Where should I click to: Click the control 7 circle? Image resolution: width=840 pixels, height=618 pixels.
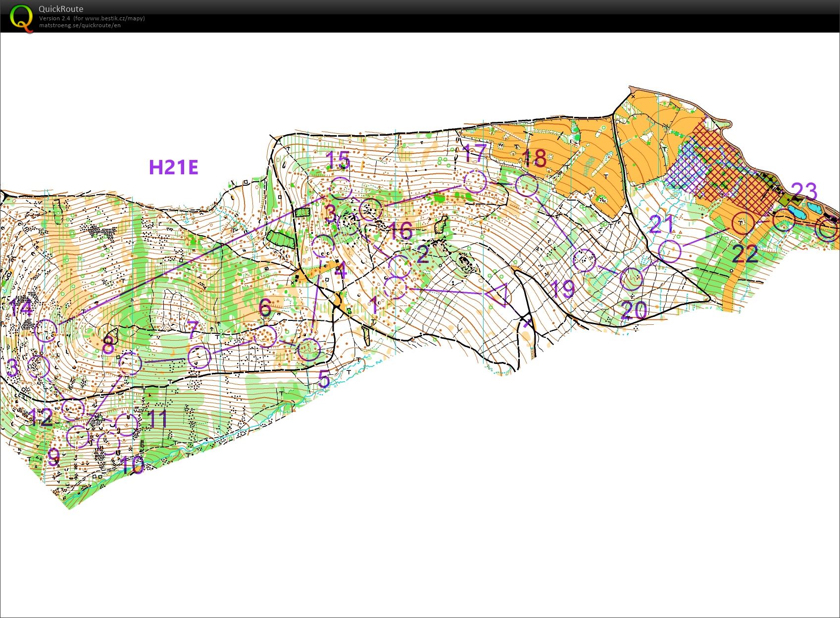(x=199, y=358)
